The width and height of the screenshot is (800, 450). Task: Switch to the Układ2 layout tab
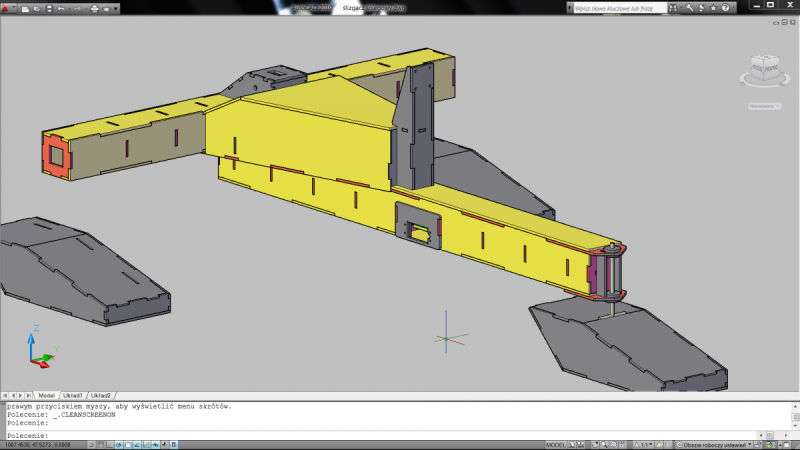101,395
